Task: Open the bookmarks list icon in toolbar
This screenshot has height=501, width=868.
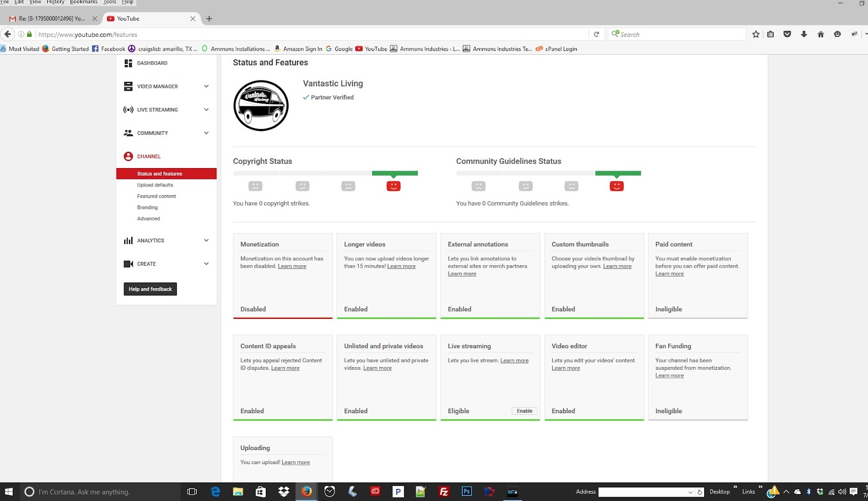Action: [x=770, y=34]
